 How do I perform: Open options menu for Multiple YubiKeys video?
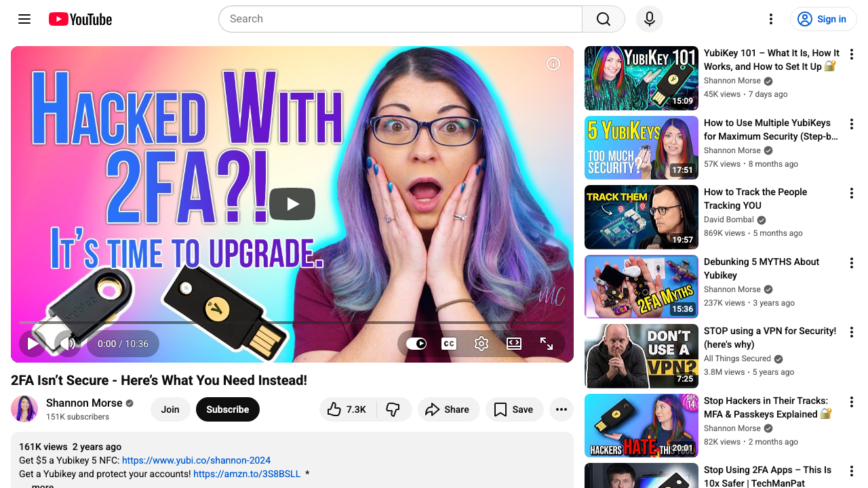[x=852, y=124]
